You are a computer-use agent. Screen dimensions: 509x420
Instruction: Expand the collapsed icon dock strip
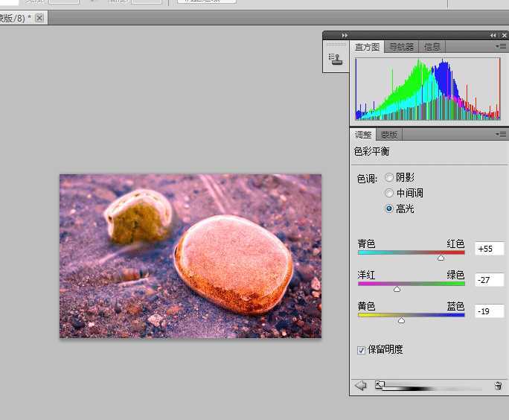345,35
